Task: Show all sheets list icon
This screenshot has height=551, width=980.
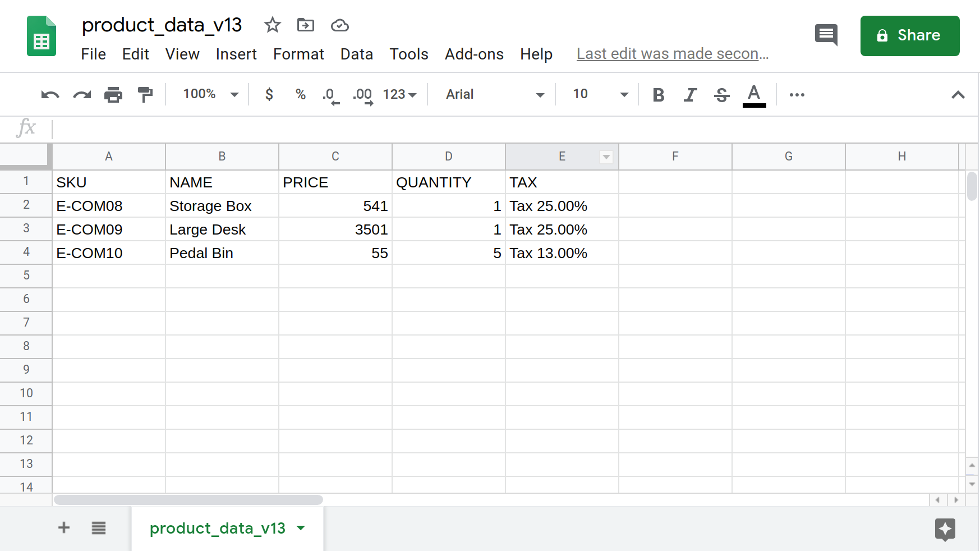Action: 99,528
